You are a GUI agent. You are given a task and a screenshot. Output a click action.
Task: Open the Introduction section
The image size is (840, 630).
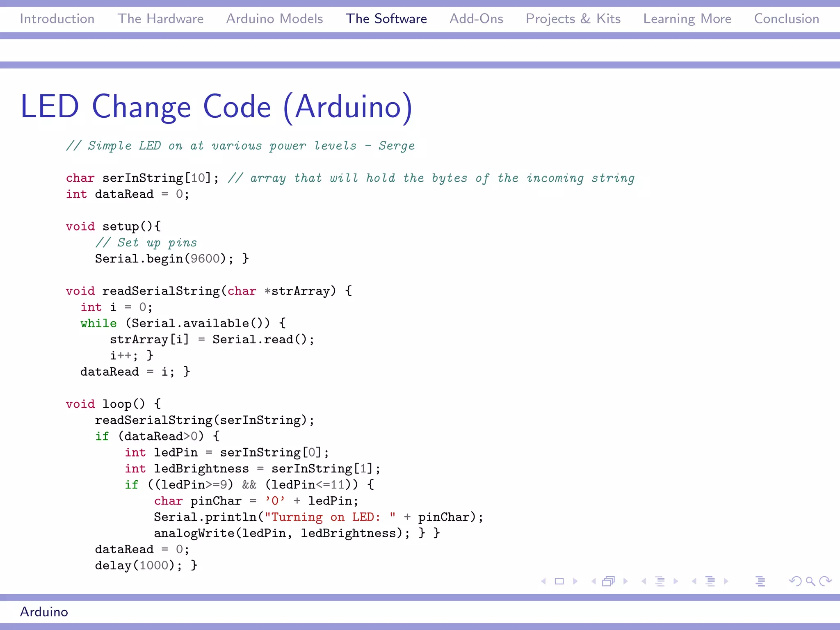(x=57, y=19)
